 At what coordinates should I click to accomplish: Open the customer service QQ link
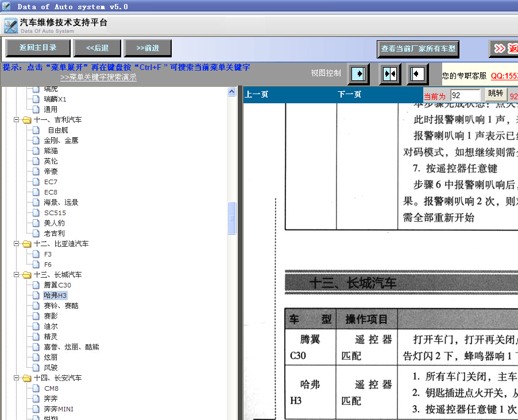pyautogui.click(x=504, y=76)
